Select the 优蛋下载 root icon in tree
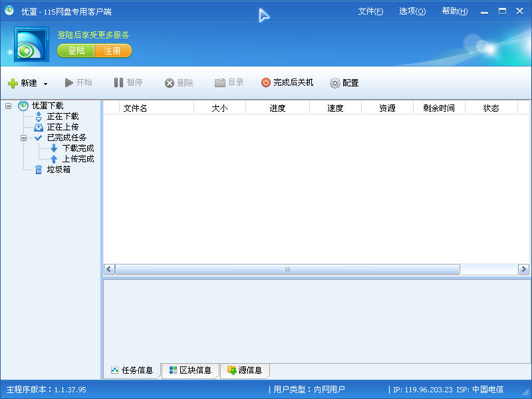This screenshot has width=532, height=399. (23, 106)
